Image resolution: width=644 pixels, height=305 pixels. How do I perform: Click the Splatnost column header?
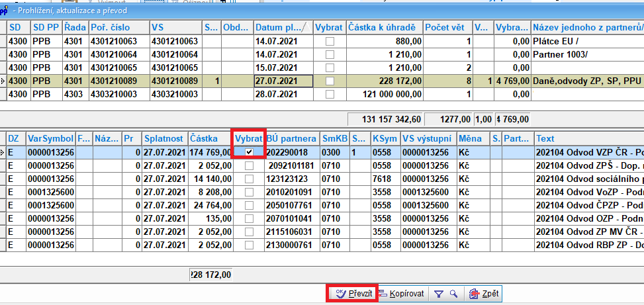pos(165,138)
